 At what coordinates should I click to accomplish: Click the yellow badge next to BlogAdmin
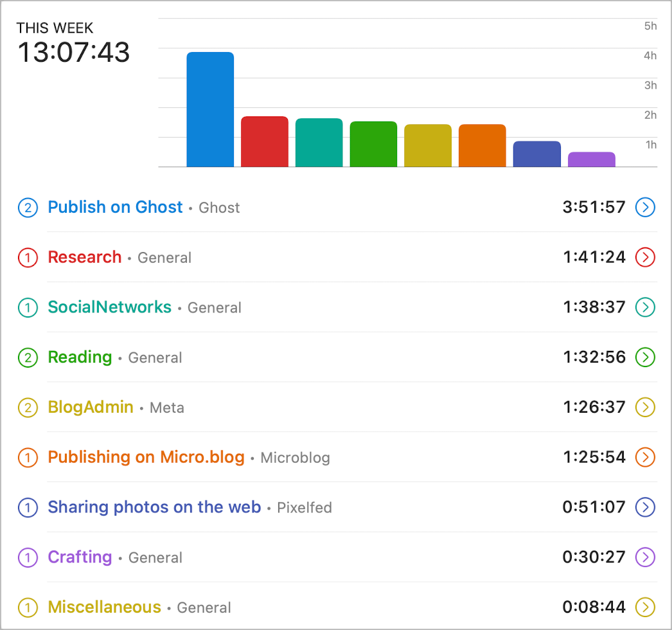click(28, 407)
